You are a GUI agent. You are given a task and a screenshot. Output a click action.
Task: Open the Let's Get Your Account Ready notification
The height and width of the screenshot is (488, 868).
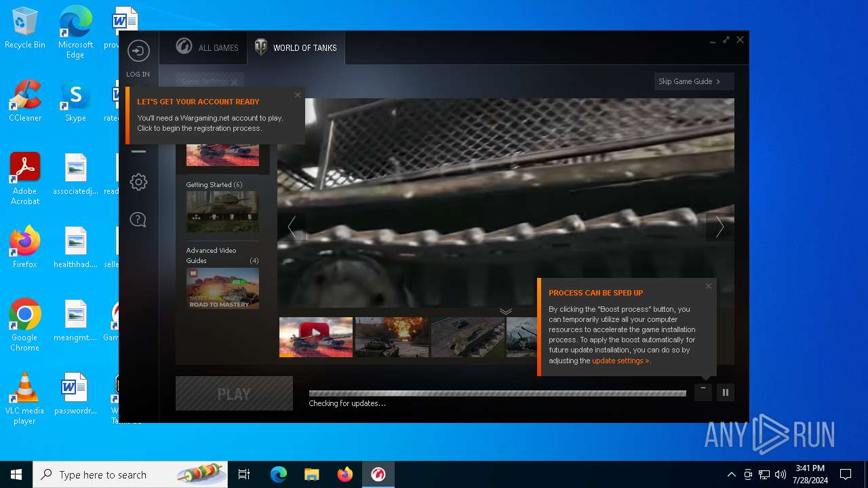[x=215, y=115]
